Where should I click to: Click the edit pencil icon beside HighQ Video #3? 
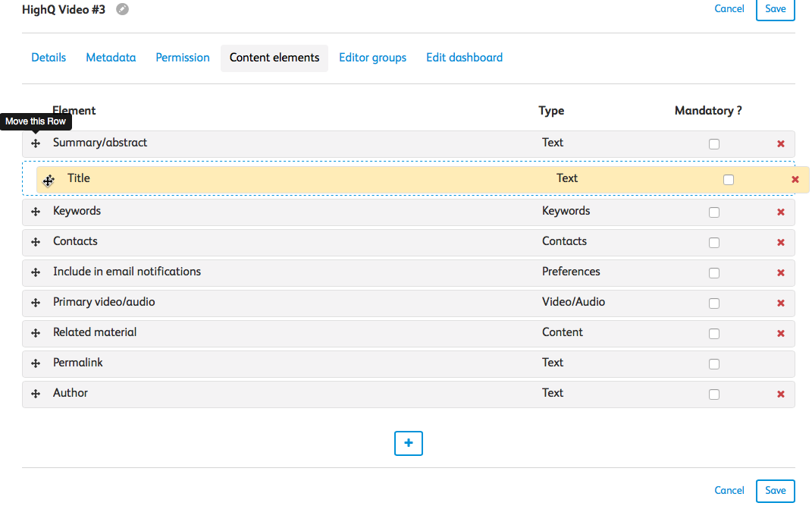[122, 10]
